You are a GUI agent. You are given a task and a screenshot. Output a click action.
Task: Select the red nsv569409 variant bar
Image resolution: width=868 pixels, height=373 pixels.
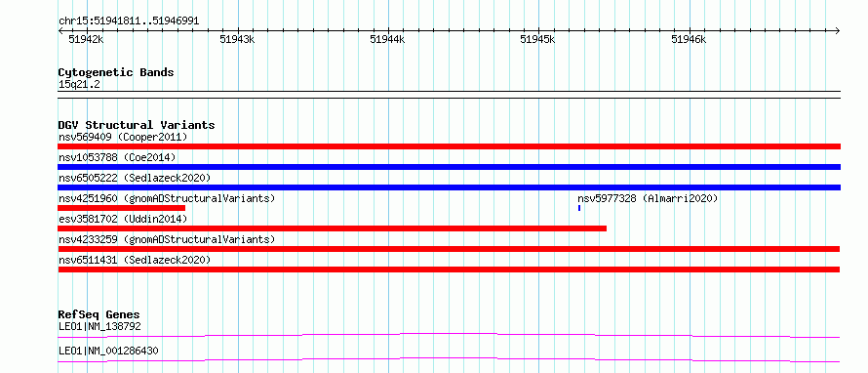point(449,146)
